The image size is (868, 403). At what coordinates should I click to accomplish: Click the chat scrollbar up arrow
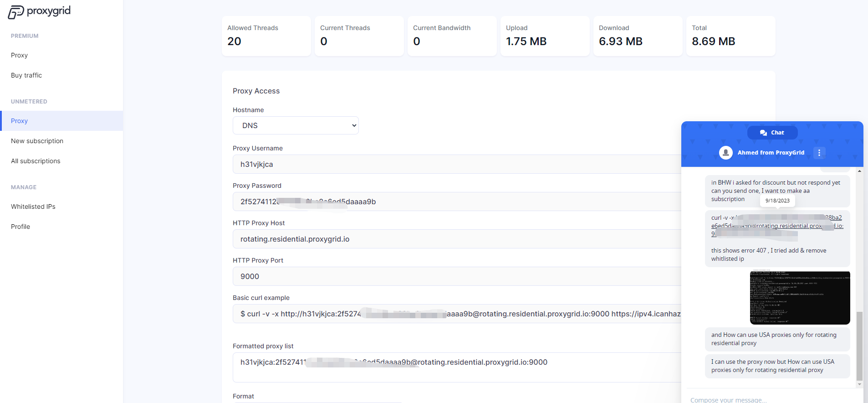[859, 171]
